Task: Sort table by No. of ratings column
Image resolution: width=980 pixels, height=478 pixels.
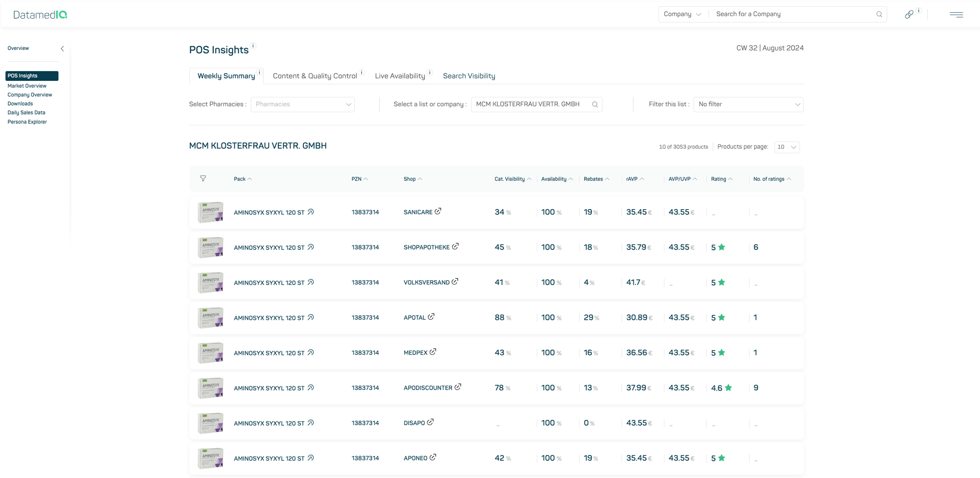Action: (772, 179)
